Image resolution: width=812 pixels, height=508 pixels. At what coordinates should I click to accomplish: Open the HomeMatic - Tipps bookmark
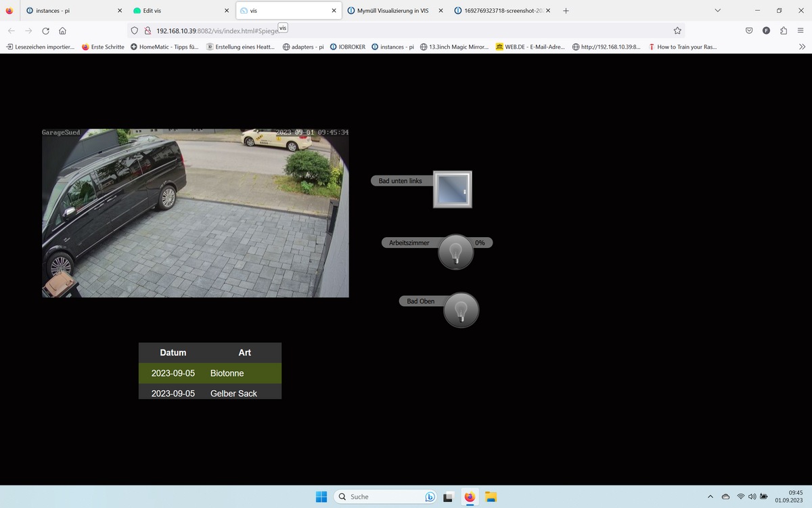164,47
